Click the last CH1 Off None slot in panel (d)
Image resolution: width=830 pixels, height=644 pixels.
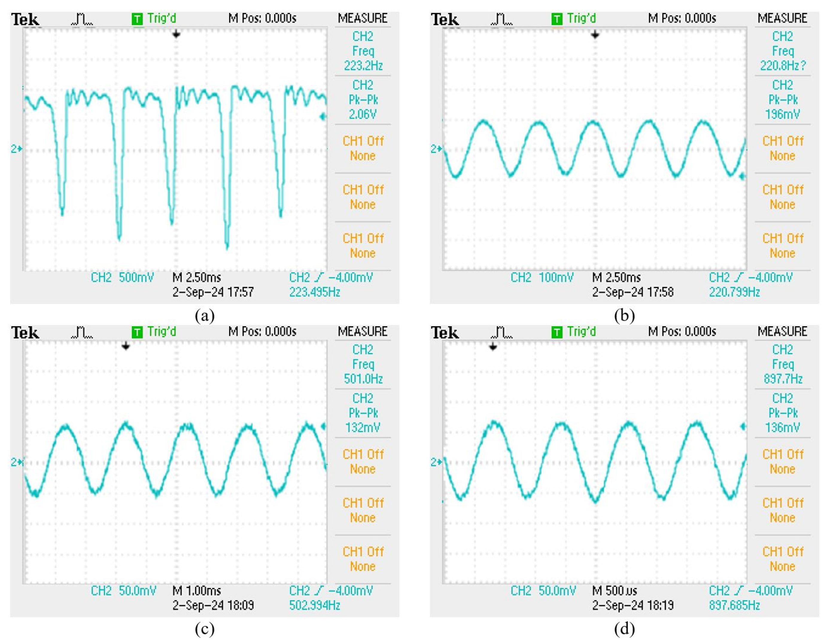click(x=782, y=559)
